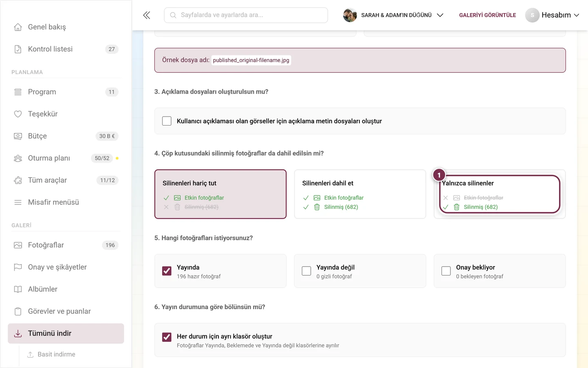Click the published_original-filename.jpg sample text

point(251,60)
